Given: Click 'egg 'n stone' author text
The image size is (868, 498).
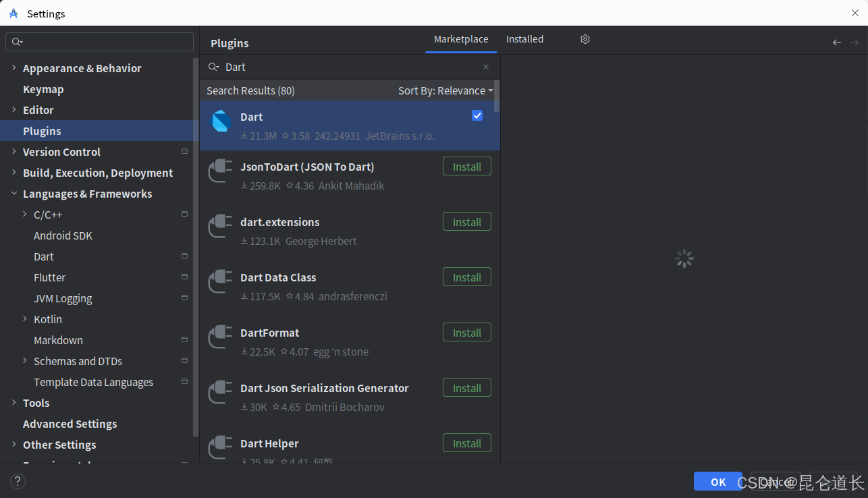Looking at the screenshot, I should [341, 352].
